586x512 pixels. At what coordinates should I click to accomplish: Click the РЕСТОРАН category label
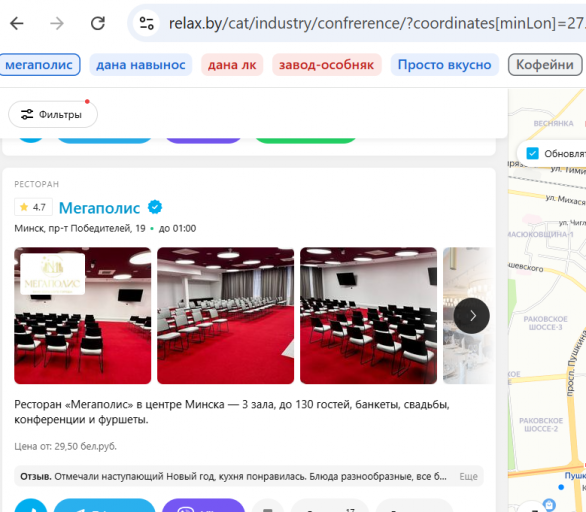[x=37, y=184]
